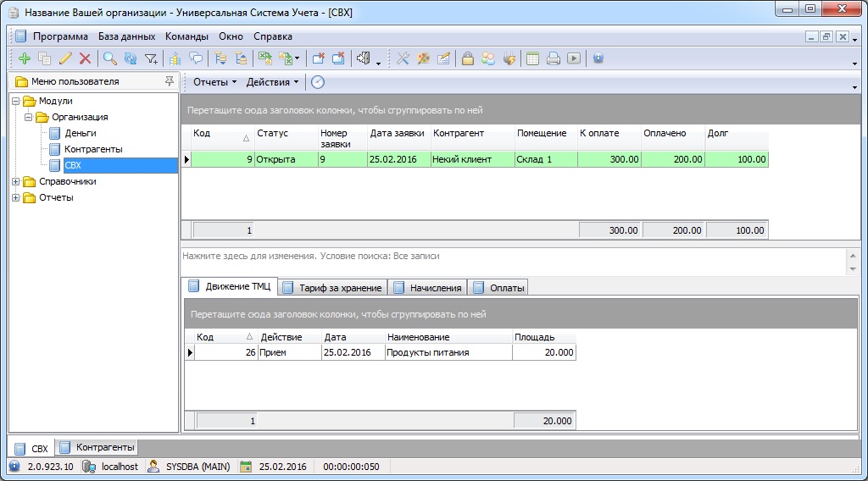
Task: Open the Команды menu
Action: tap(186, 36)
